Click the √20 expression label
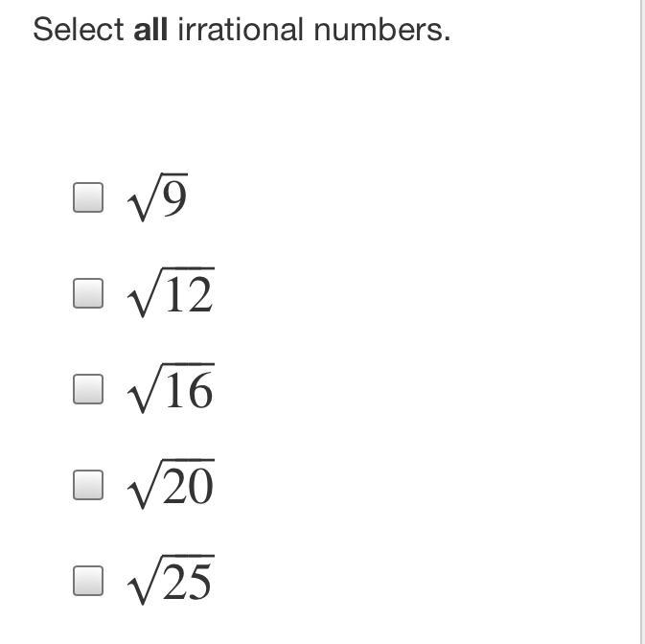Image resolution: width=645 pixels, height=644 pixels. [x=171, y=485]
